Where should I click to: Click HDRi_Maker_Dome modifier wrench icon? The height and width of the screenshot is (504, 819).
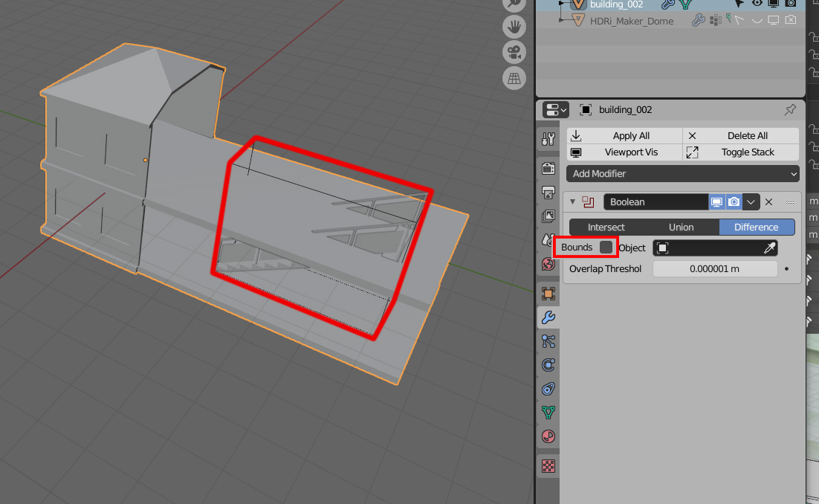coord(699,21)
